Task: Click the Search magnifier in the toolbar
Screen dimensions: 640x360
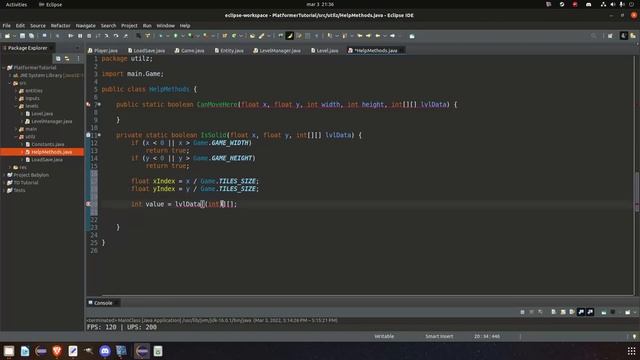Action: point(593,36)
